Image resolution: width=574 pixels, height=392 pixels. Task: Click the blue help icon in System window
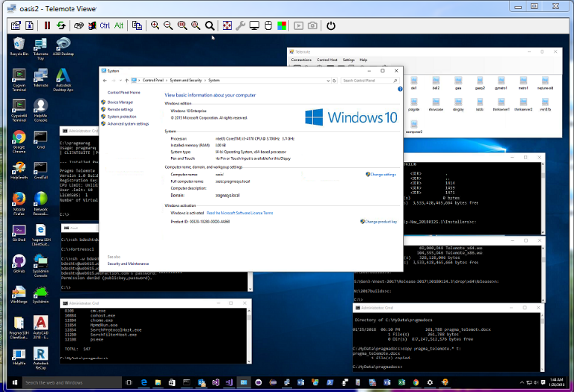(400, 89)
